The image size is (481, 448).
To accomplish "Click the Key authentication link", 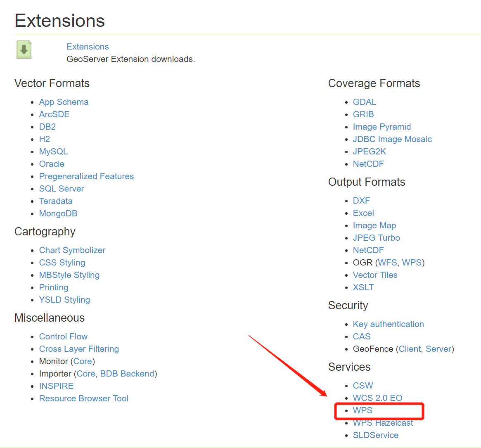I will (388, 324).
